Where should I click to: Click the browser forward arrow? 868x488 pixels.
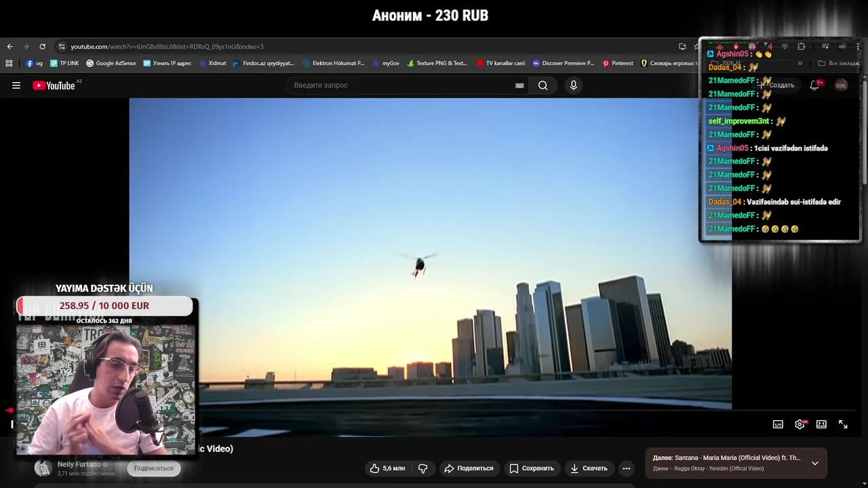tap(26, 47)
